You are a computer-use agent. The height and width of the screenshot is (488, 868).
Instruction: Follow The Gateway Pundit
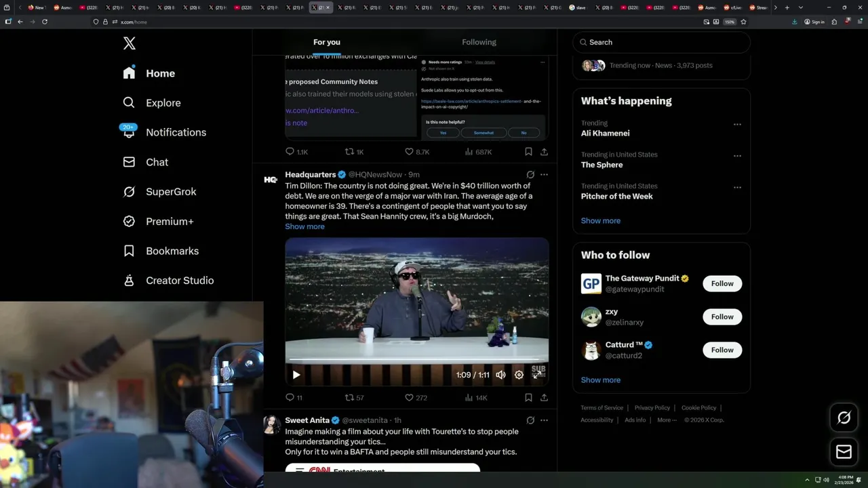(722, 284)
